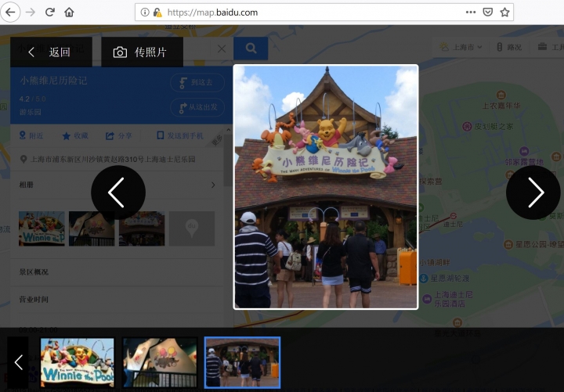
Task: Open first album thumbnail in side panel
Action: (x=42, y=228)
